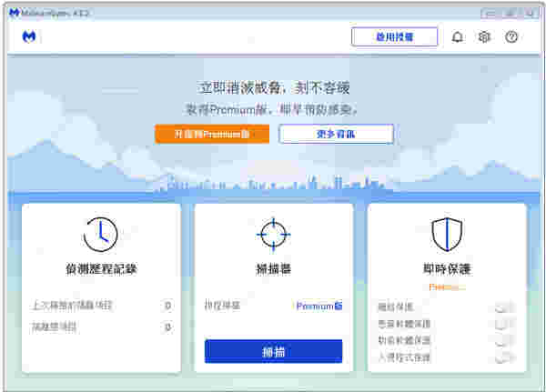
Task: Click the 勒索軟體保護 label text
Action: click(404, 340)
